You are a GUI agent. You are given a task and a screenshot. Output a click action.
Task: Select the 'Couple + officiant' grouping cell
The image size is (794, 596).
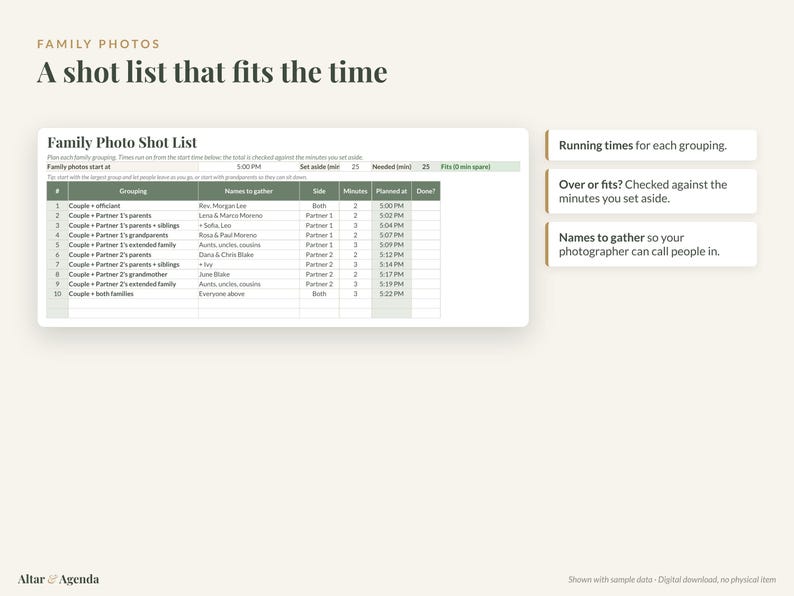tap(133, 206)
